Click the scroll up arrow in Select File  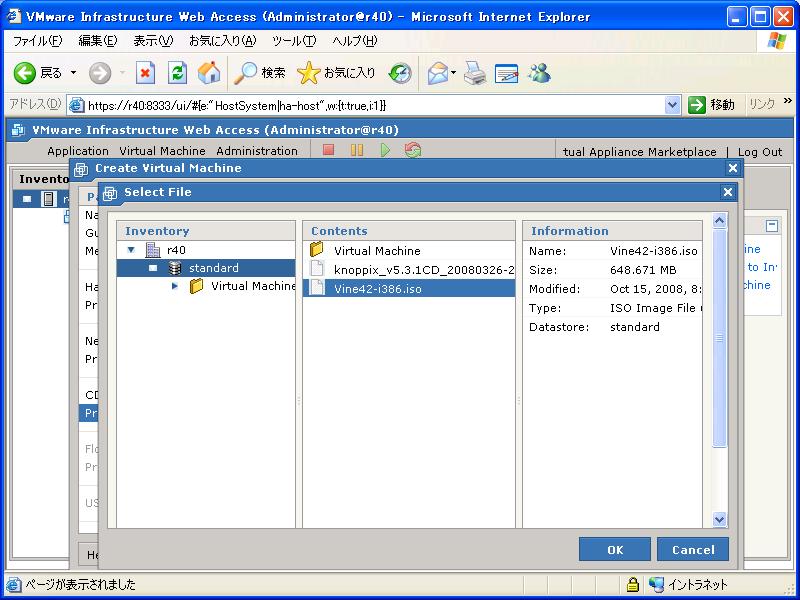click(x=719, y=220)
